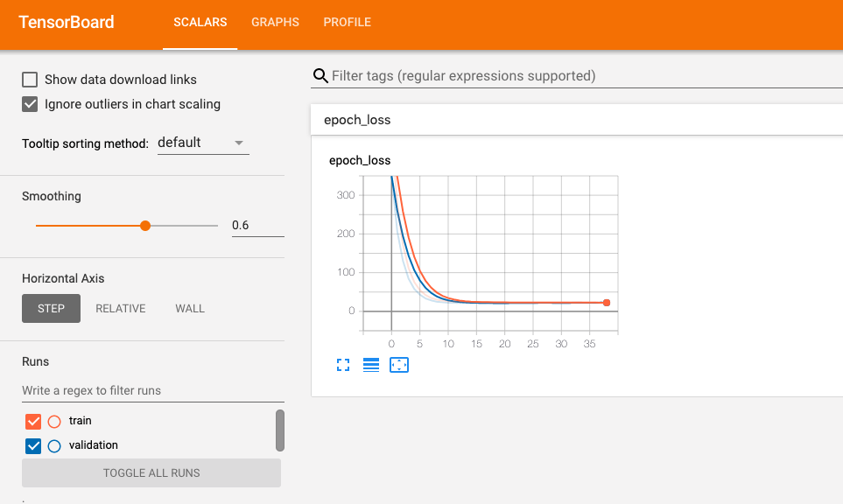843x504 pixels.
Task: Click TOGGLE ALL RUNS button
Action: 151,472
